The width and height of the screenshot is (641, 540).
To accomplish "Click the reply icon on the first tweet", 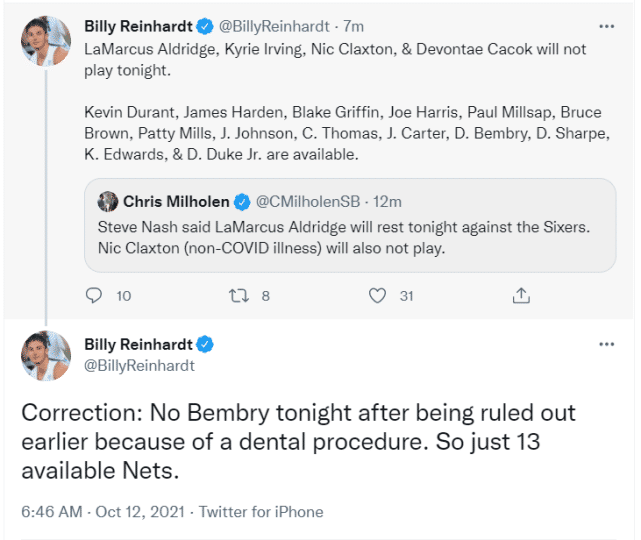I will tap(95, 296).
